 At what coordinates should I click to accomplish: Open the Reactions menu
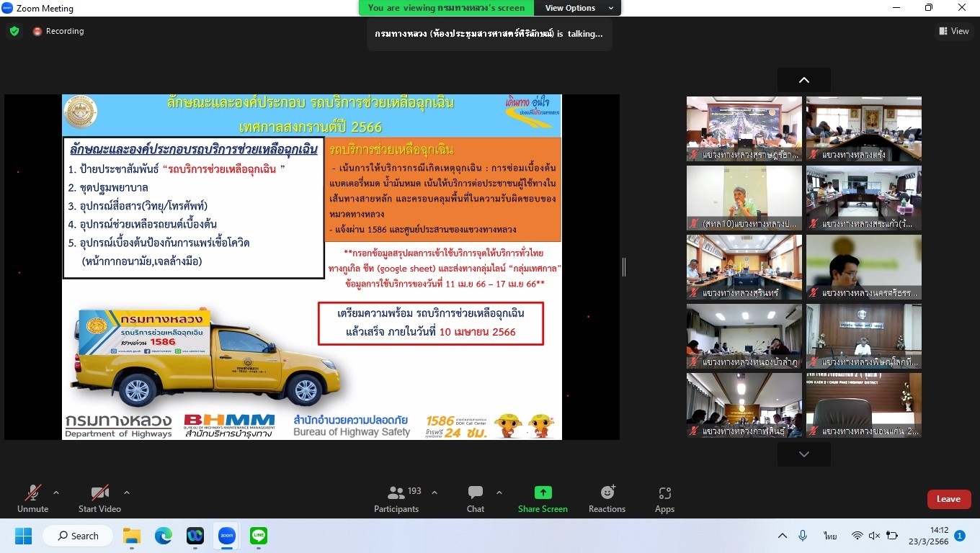click(607, 499)
